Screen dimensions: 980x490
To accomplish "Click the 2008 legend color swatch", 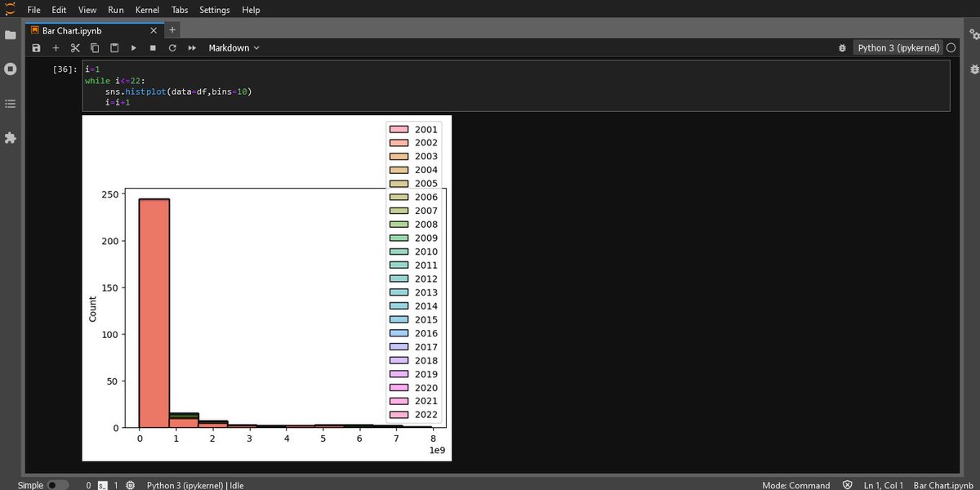I will [x=399, y=225].
